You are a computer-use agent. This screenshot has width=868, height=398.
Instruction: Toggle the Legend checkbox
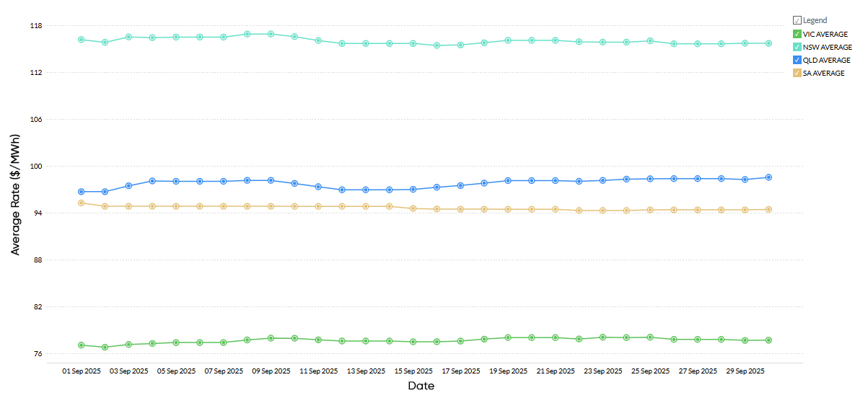click(x=797, y=20)
